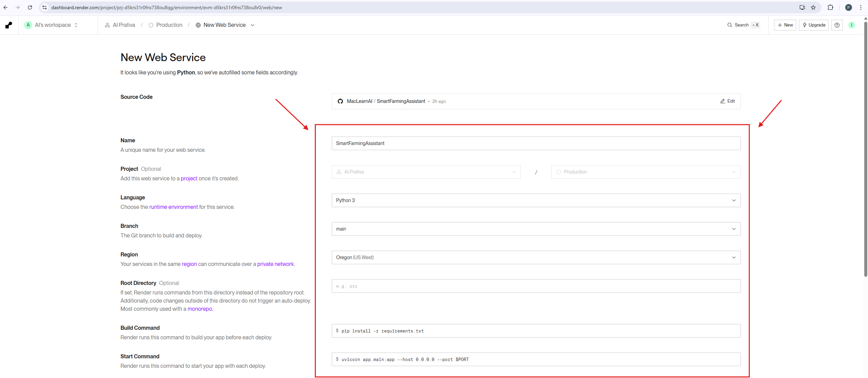Expand the Language dropdown showing Python 3

click(536, 200)
